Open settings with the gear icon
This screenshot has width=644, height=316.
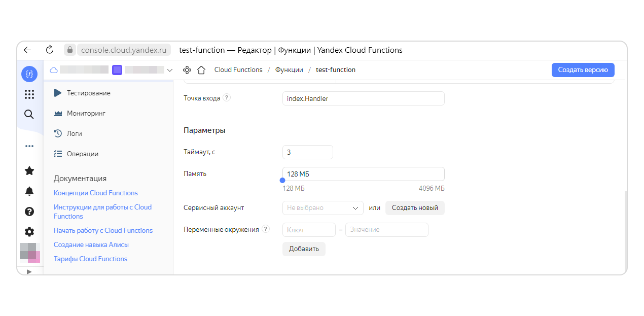click(x=29, y=232)
